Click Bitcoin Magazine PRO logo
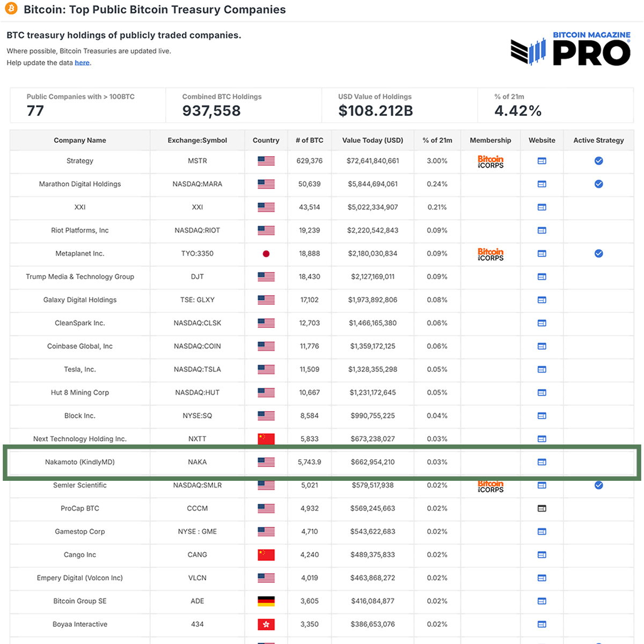This screenshot has height=644, width=644. pos(570,48)
